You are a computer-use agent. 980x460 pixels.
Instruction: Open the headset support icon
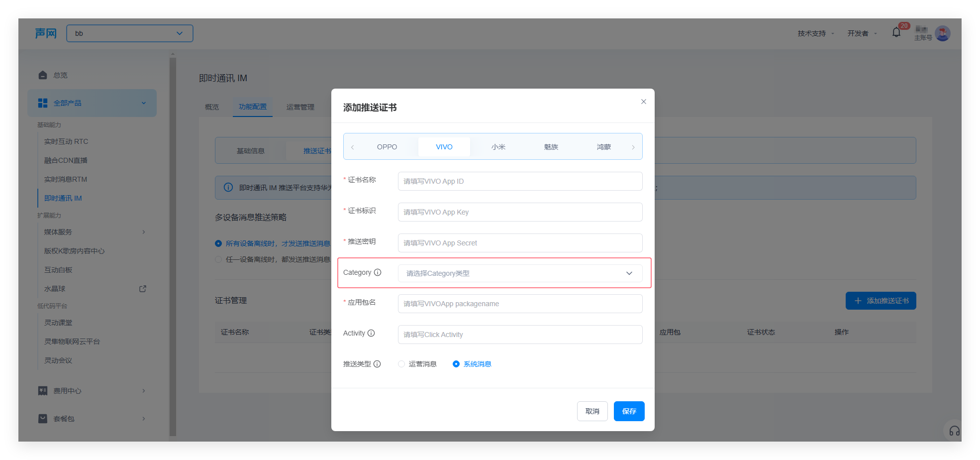click(x=954, y=431)
